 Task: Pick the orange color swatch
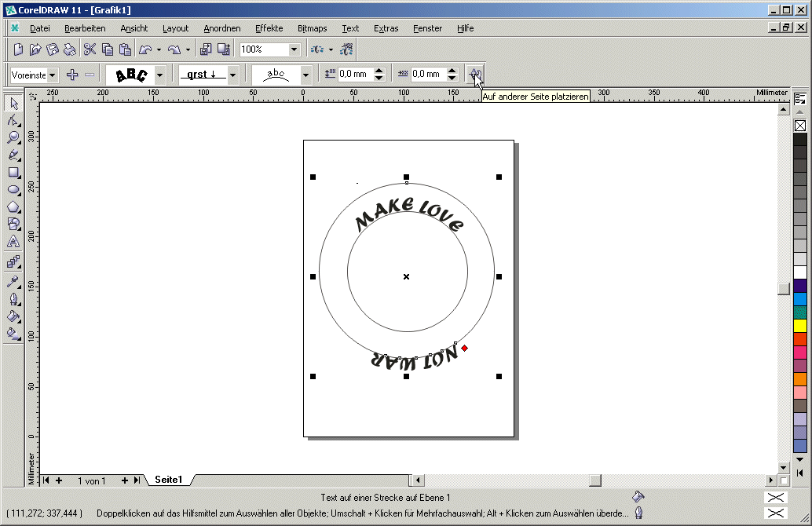[800, 379]
